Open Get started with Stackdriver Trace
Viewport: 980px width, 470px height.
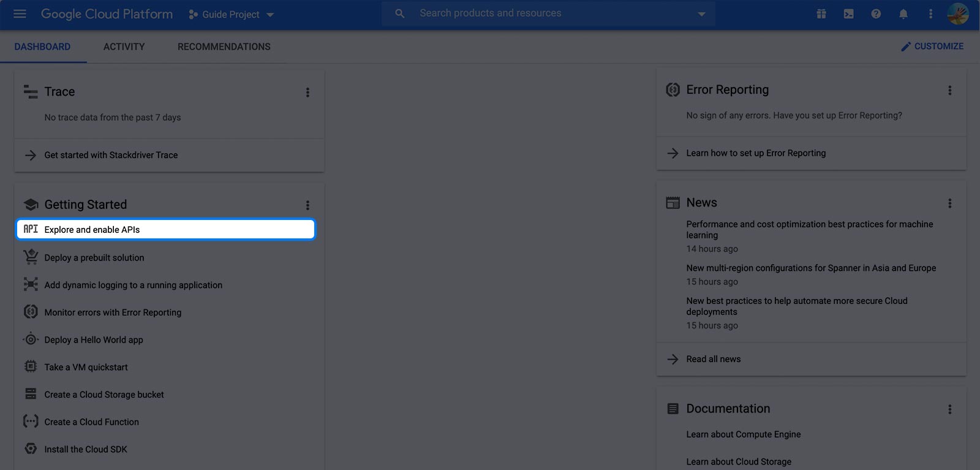111,155
